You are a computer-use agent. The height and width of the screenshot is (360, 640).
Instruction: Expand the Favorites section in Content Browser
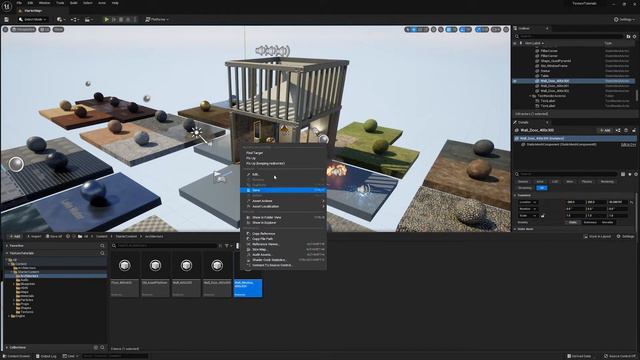pyautogui.click(x=7, y=246)
